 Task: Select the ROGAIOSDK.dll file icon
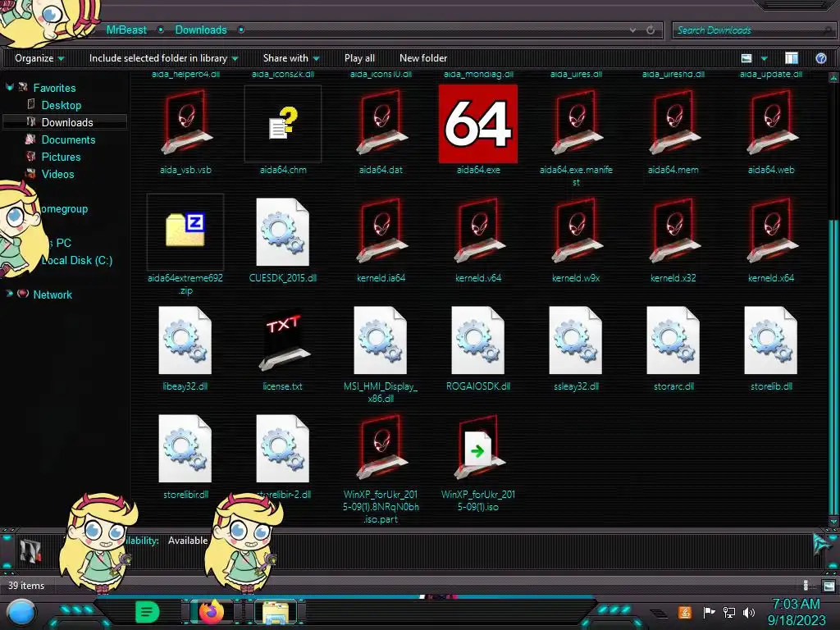(478, 340)
